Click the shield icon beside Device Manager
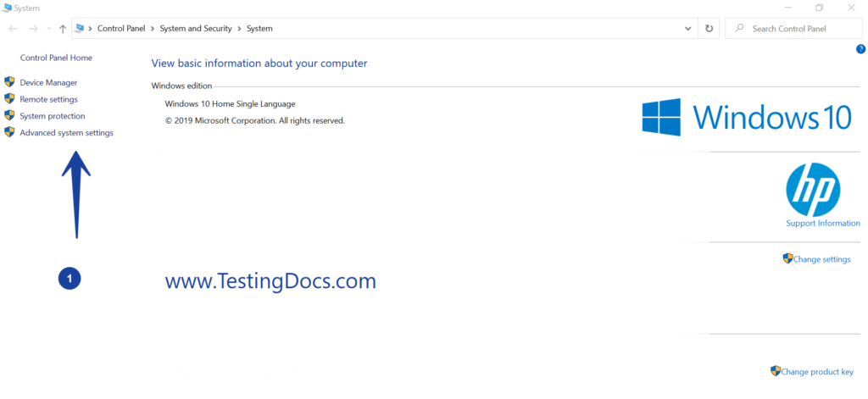 10,82
